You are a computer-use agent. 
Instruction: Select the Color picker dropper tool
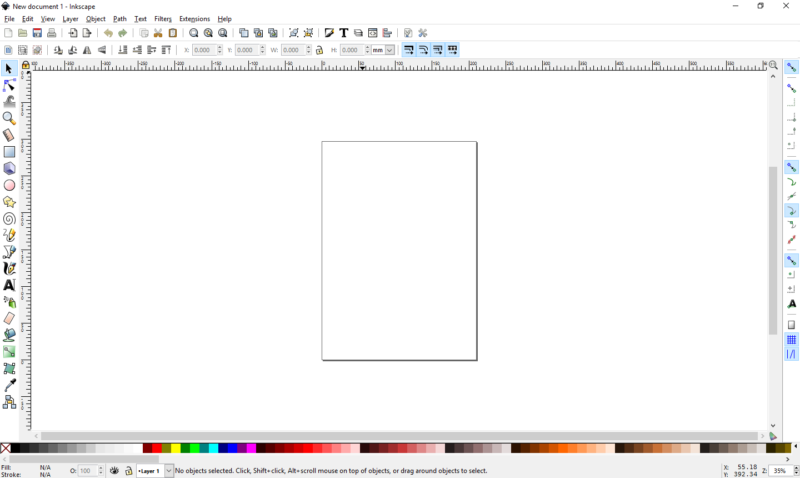point(9,385)
